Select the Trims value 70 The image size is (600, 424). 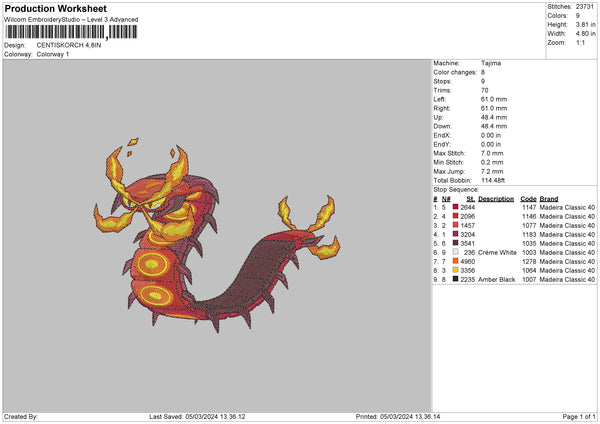click(484, 90)
